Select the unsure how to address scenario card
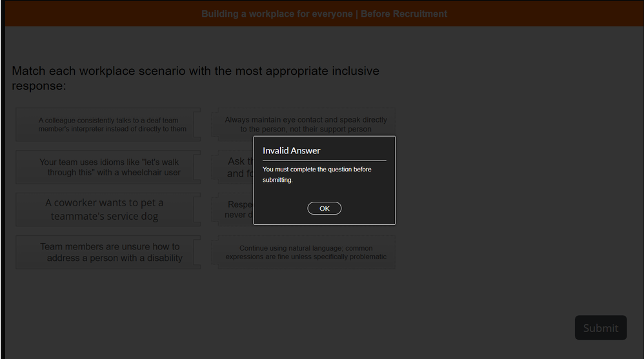The image size is (644, 359). [x=108, y=252]
